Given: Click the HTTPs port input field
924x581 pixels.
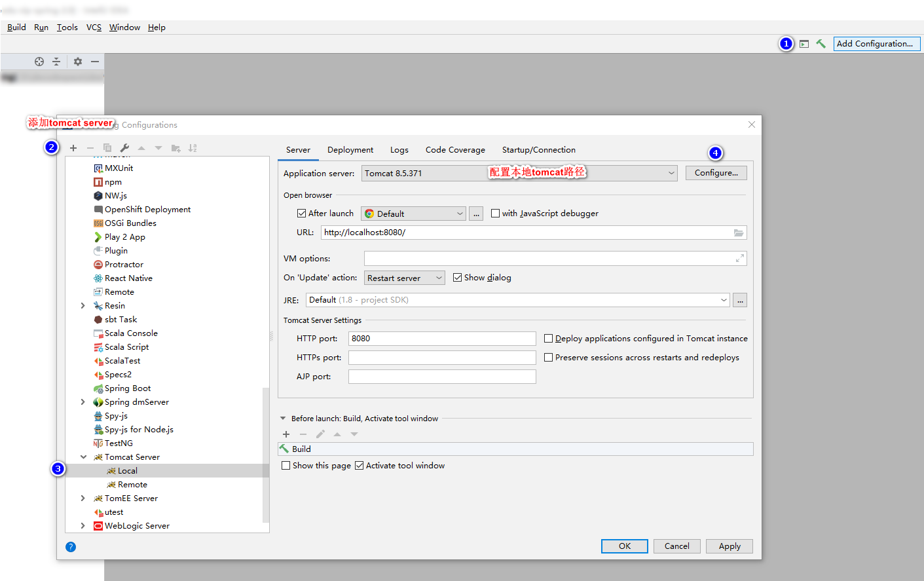Looking at the screenshot, I should pyautogui.click(x=442, y=358).
